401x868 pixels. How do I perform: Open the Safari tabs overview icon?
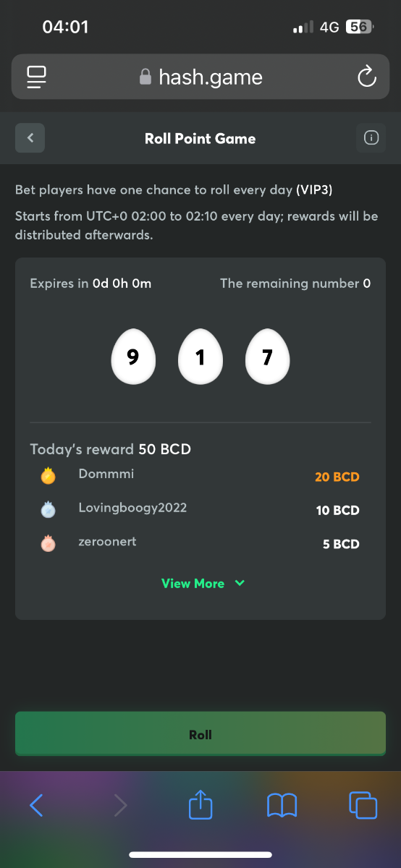tap(363, 805)
